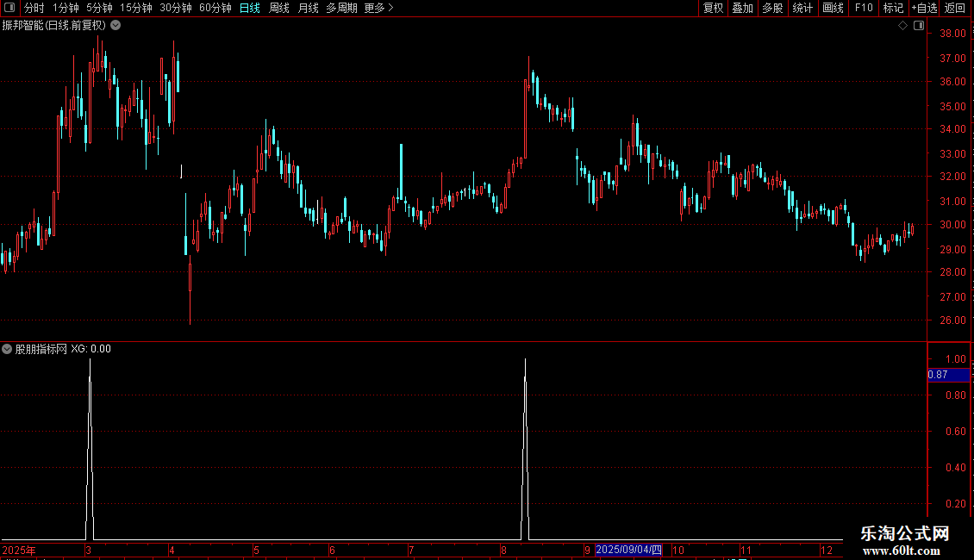Open 复权 adjustment options

(x=713, y=8)
